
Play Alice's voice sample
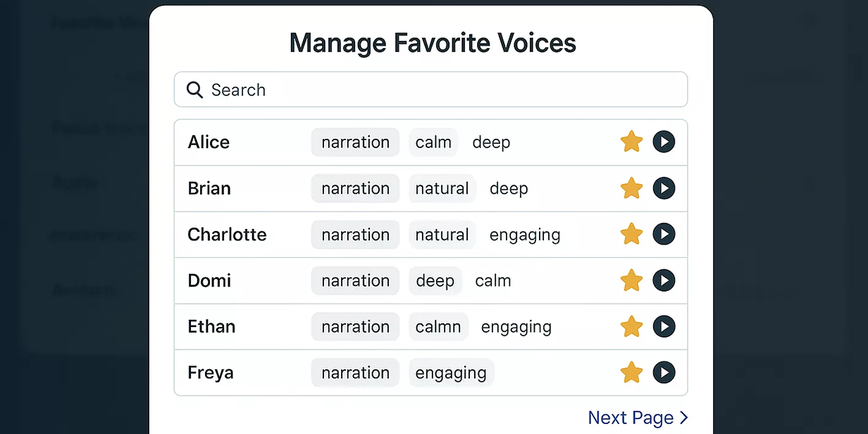pos(664,142)
